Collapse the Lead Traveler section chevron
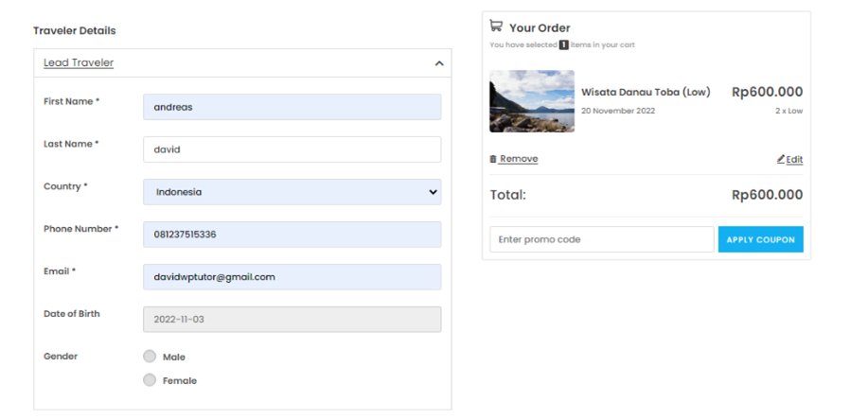This screenshot has height=419, width=868. coord(439,63)
